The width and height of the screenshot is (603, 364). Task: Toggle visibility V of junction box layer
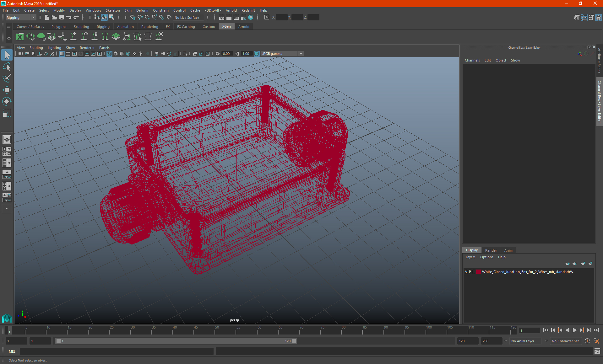pyautogui.click(x=466, y=272)
